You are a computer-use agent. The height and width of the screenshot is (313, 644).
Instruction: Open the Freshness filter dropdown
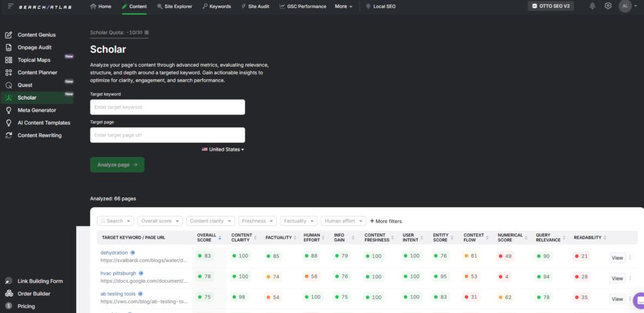[257, 221]
